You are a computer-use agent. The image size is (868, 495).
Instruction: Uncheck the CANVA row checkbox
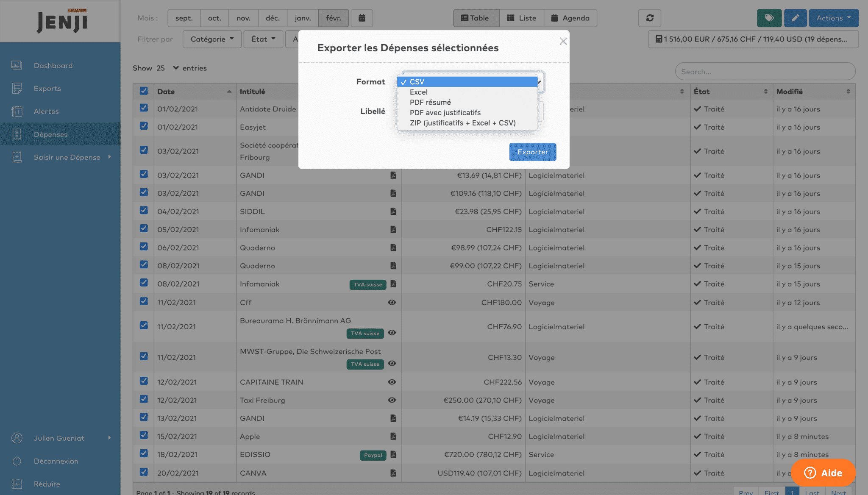[x=144, y=472]
